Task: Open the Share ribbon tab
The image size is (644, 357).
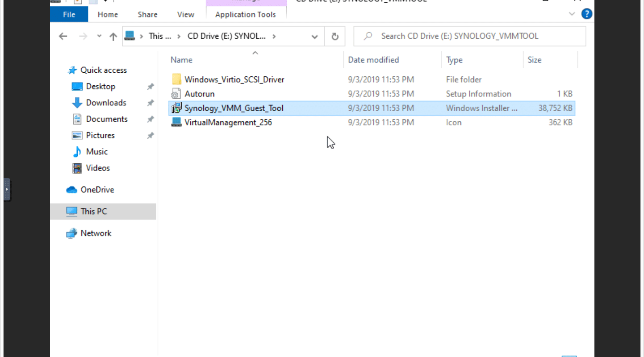Action: click(x=147, y=14)
